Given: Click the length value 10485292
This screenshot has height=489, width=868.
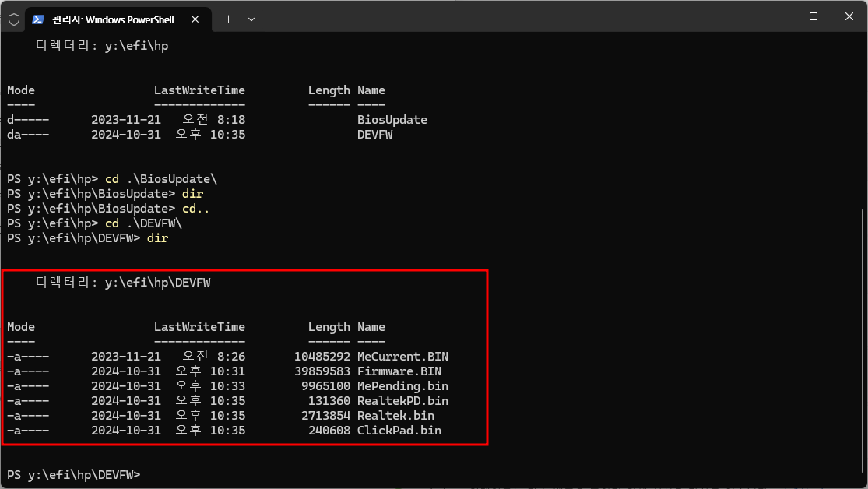Looking at the screenshot, I should 322,357.
